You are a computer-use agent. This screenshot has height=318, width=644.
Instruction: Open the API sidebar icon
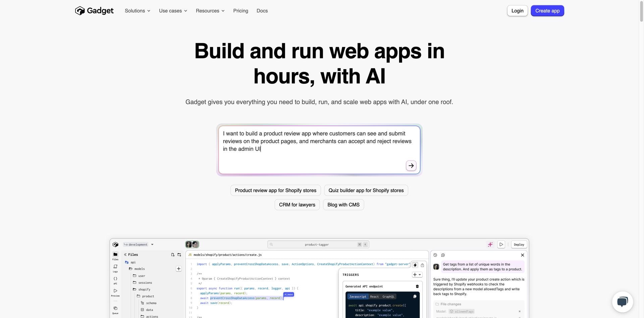115,280
